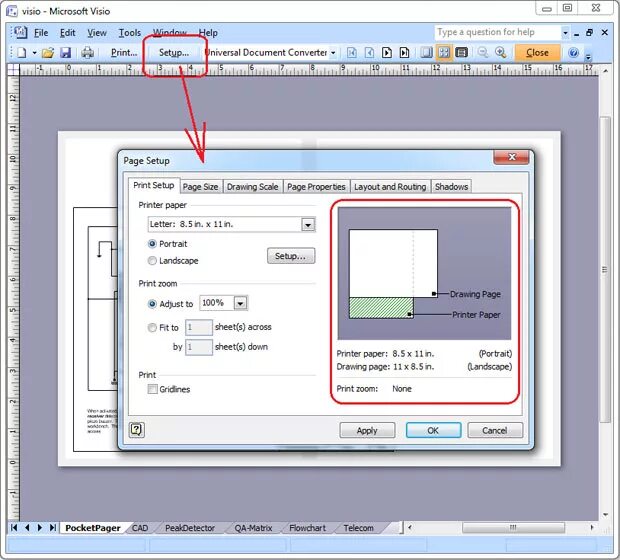
Task: Open the File menu
Action: (41, 33)
